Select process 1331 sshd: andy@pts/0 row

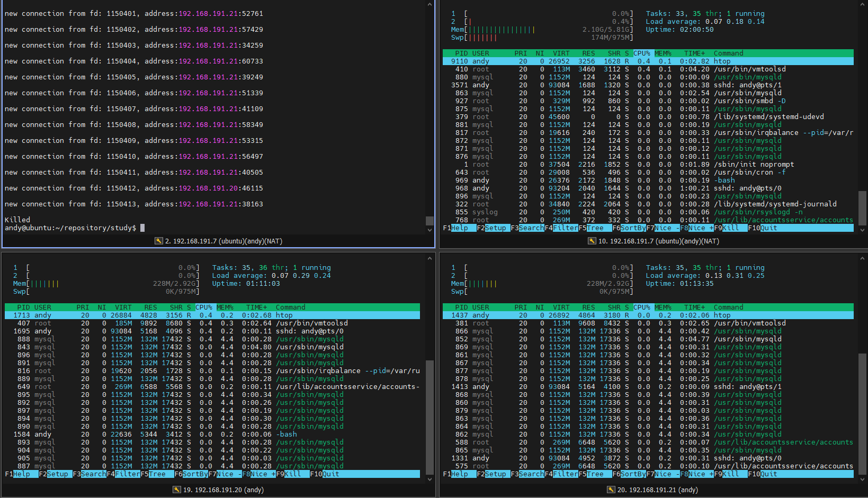click(648, 458)
